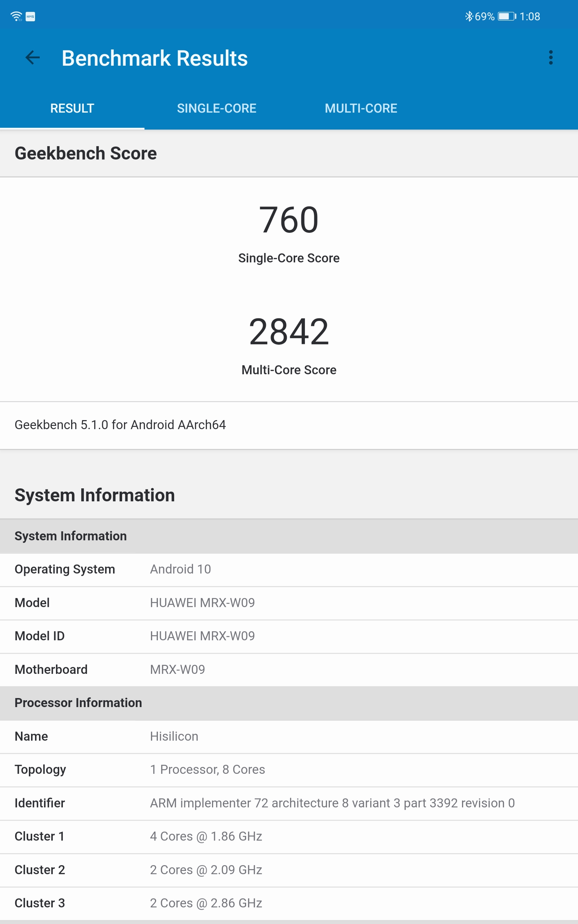Tap the Cluster 3 label
The height and width of the screenshot is (924, 578).
pyautogui.click(x=39, y=903)
